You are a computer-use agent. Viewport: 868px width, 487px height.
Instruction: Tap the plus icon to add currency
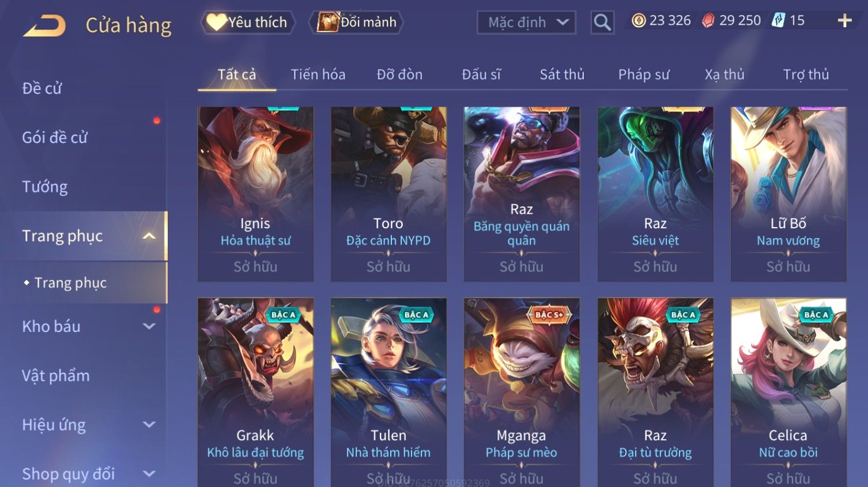844,21
